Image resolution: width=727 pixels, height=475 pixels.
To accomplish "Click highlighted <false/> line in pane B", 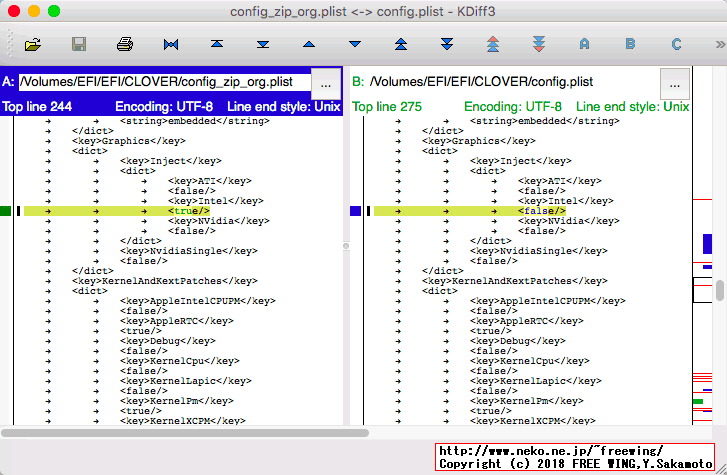I will tap(470, 211).
